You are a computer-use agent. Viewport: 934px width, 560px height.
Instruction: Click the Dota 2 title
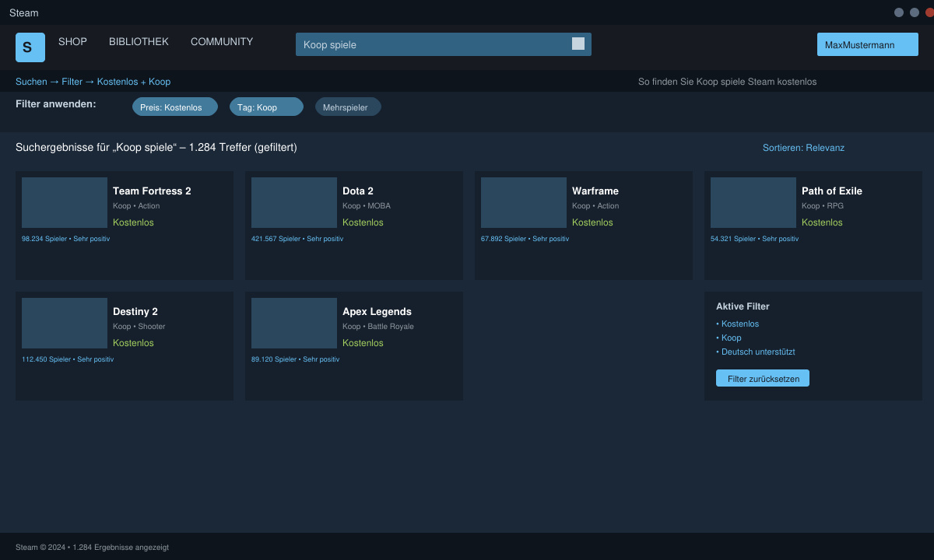358,191
